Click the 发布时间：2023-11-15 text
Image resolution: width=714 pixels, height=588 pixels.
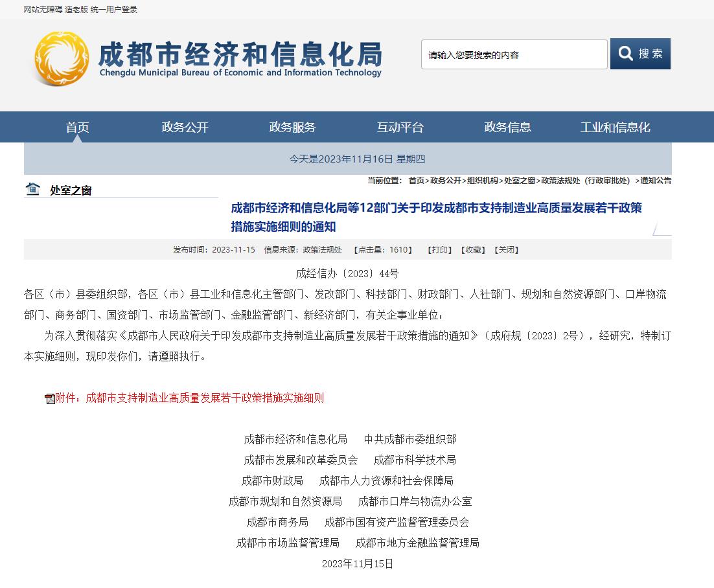[x=214, y=250]
